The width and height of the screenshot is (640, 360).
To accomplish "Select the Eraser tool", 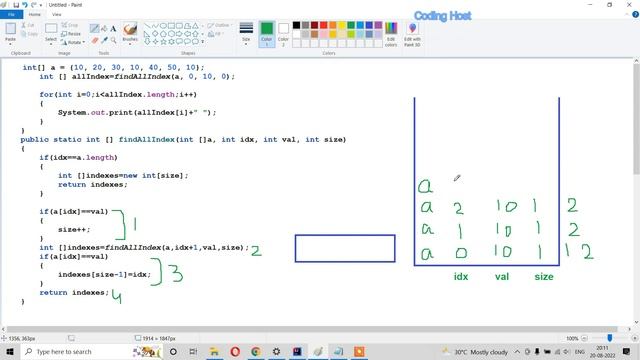I will click(95, 40).
